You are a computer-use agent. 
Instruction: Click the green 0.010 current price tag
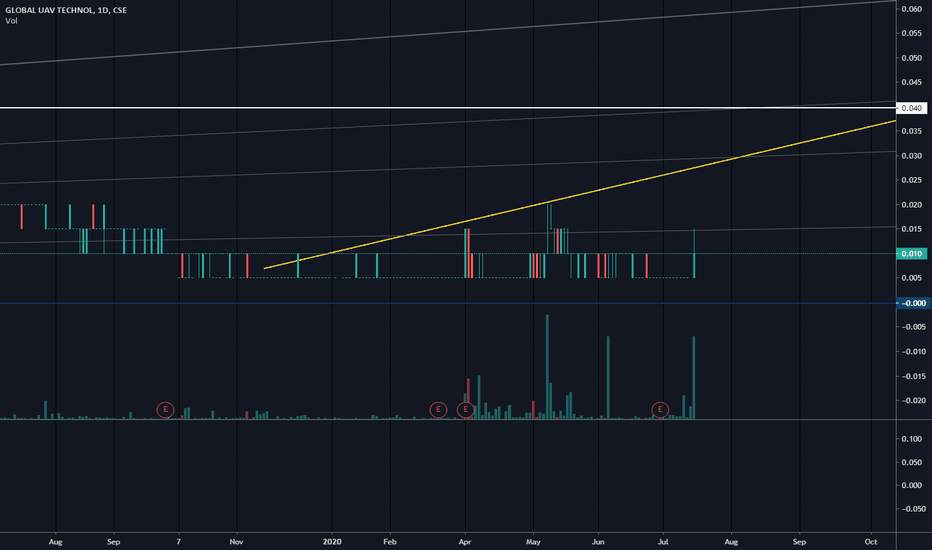tap(912, 254)
